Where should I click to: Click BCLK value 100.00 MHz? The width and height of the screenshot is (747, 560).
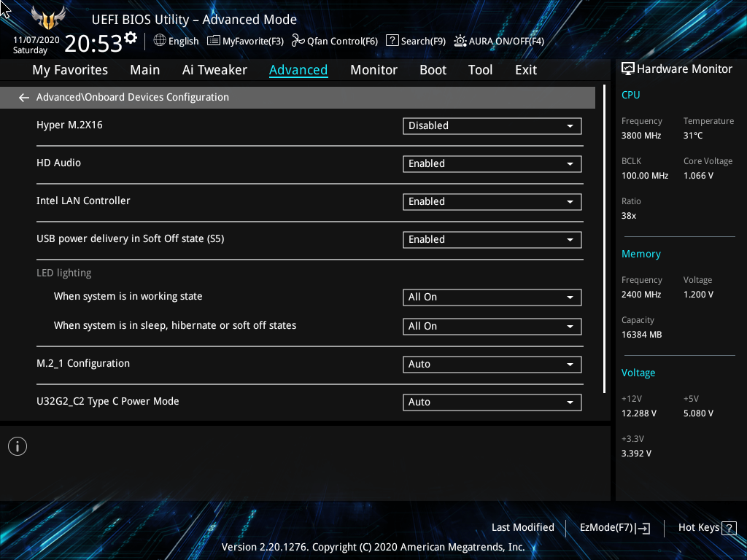pyautogui.click(x=645, y=176)
